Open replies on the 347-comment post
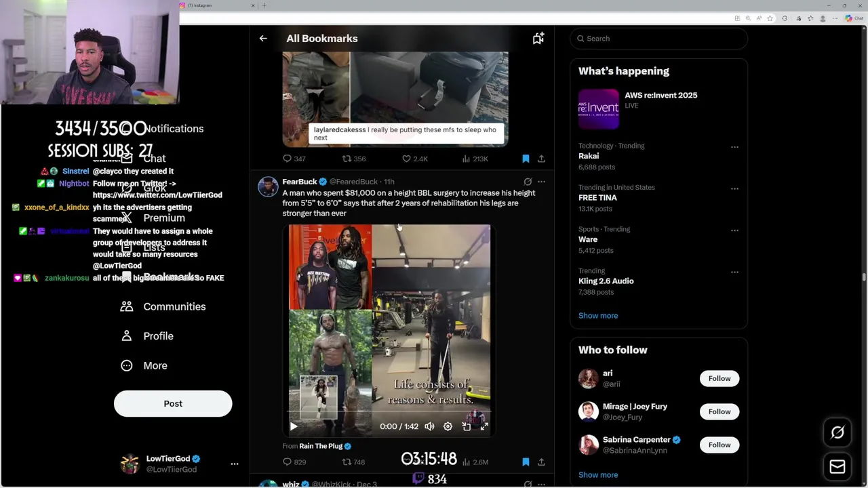Viewport: 868px width, 488px height. [294, 159]
